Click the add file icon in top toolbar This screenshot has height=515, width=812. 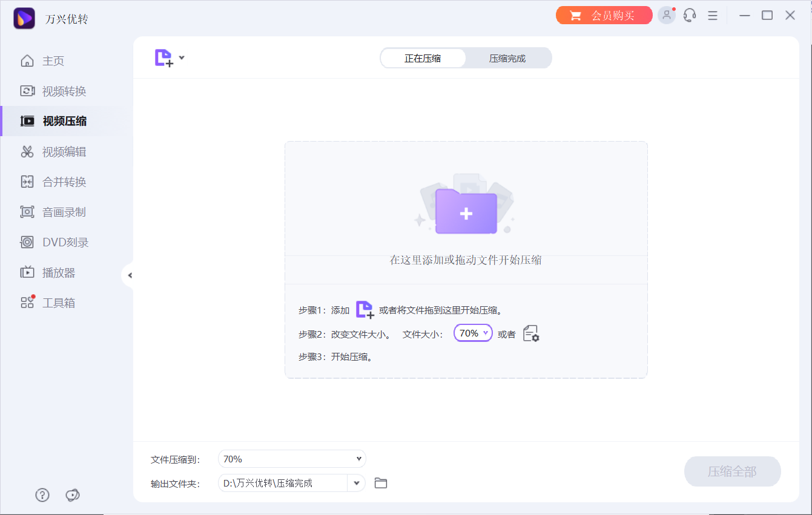(x=163, y=58)
